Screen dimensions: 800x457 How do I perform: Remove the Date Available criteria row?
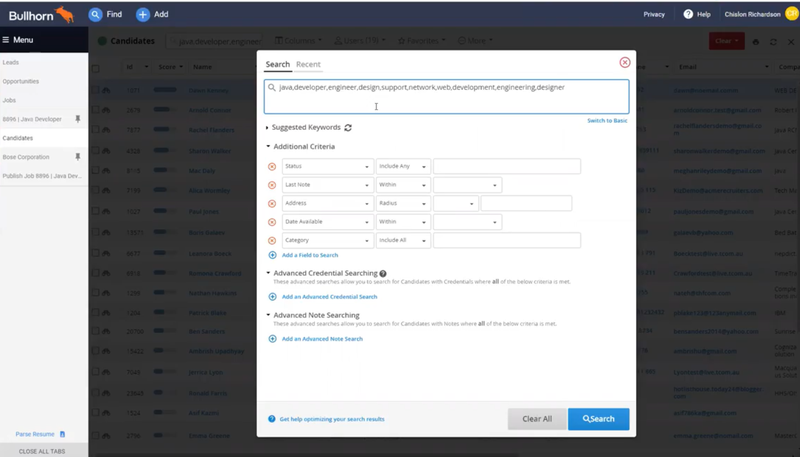272,222
